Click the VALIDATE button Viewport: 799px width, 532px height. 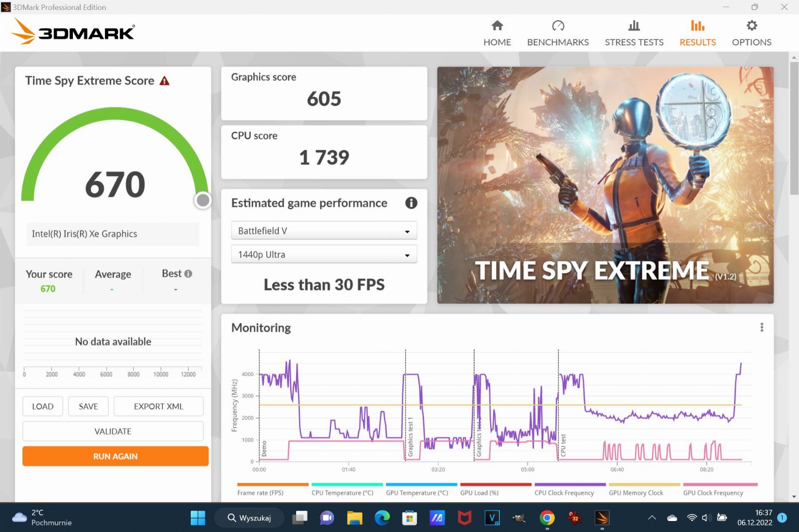(113, 431)
